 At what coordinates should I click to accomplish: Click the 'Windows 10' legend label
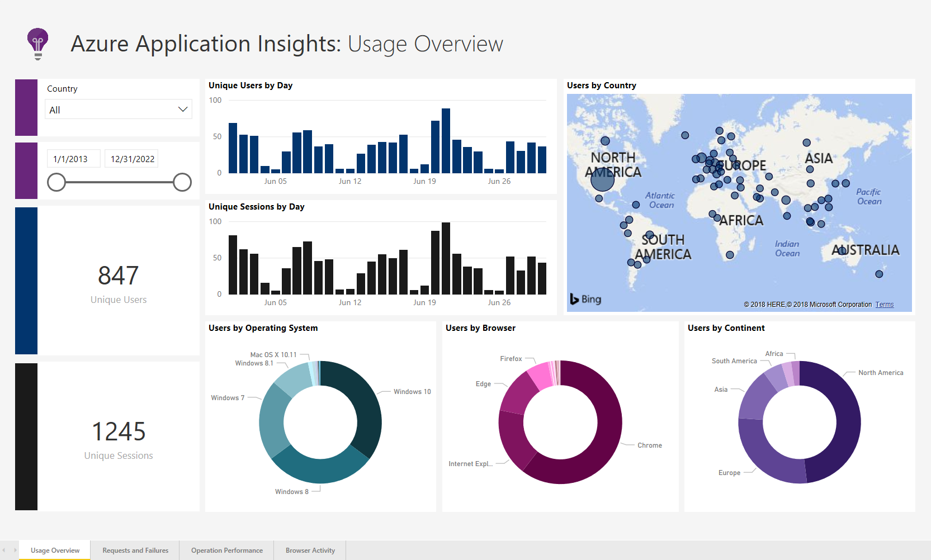click(412, 392)
